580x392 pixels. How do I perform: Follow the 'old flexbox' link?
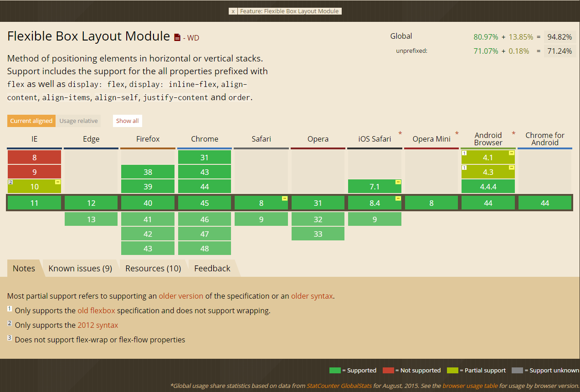96,311
